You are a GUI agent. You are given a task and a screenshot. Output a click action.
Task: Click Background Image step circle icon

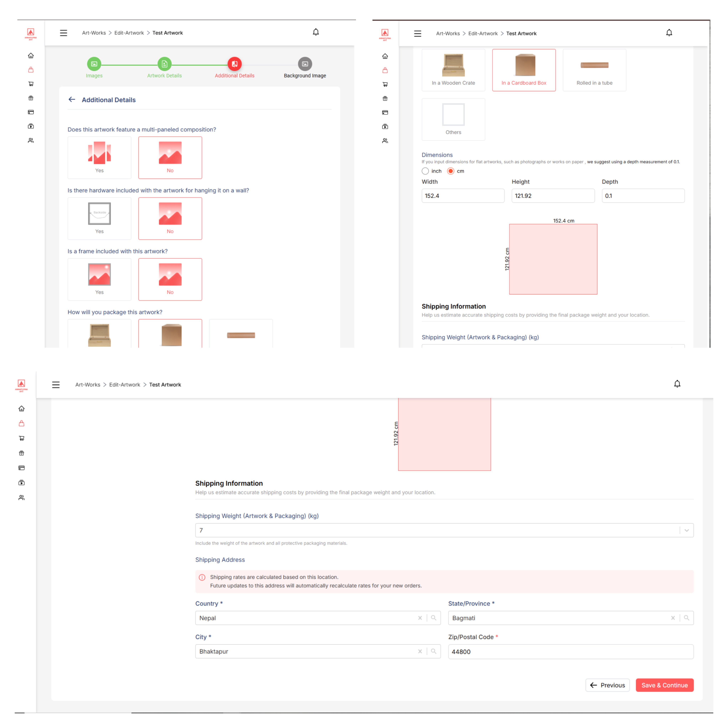[305, 64]
